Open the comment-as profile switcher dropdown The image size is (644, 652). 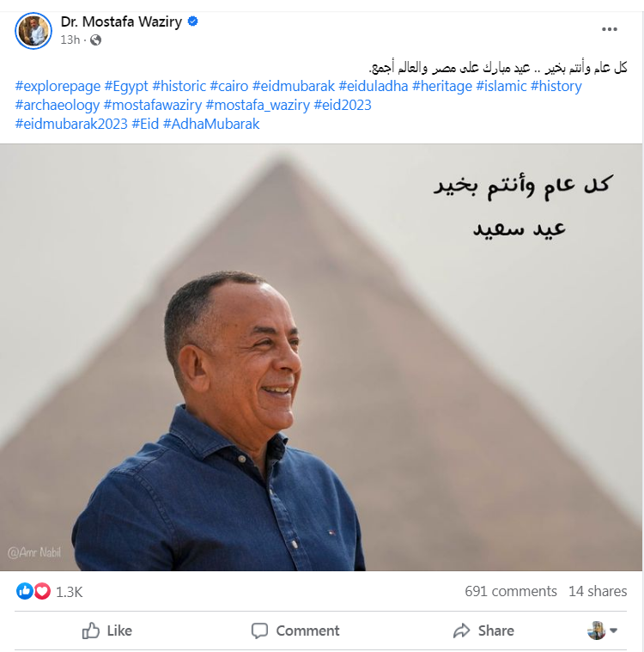click(x=602, y=631)
